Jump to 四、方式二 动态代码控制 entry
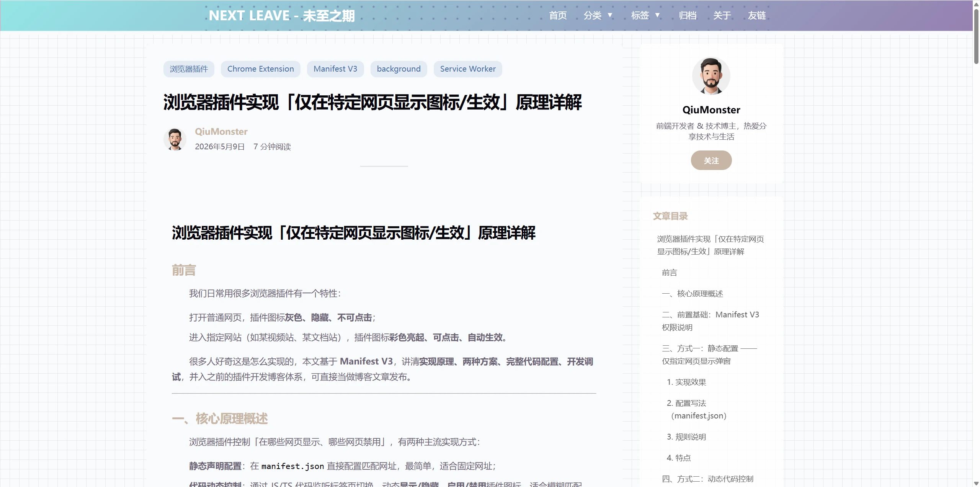The width and height of the screenshot is (980, 487). 708,479
